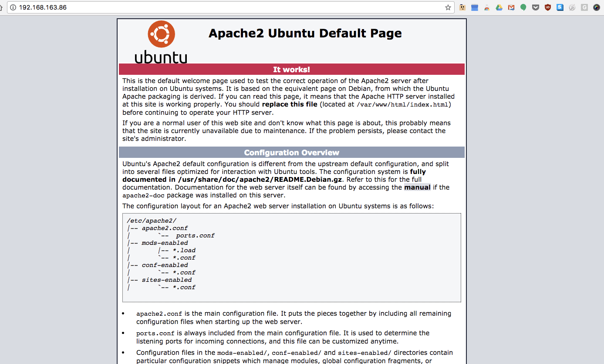604x364 pixels.
Task: Click the disabled grey circular extension icon
Action: pos(572,7)
